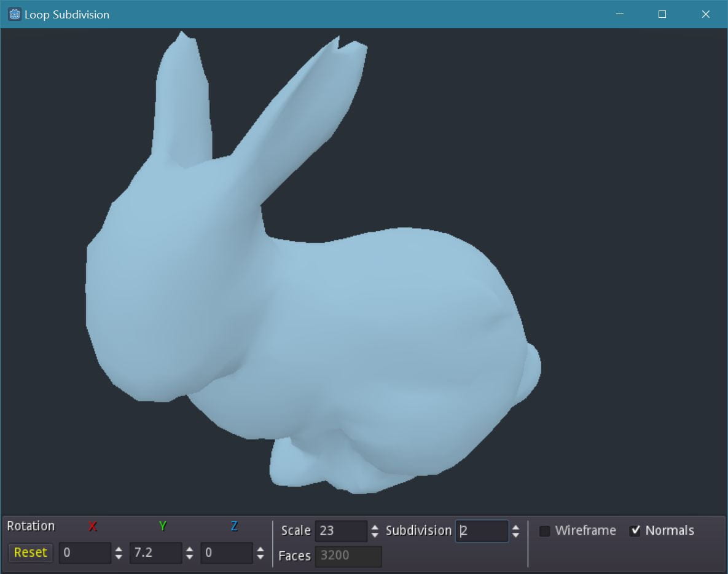The width and height of the screenshot is (728, 574).
Task: Select the Y rotation field showing 7.2
Action: click(x=155, y=552)
